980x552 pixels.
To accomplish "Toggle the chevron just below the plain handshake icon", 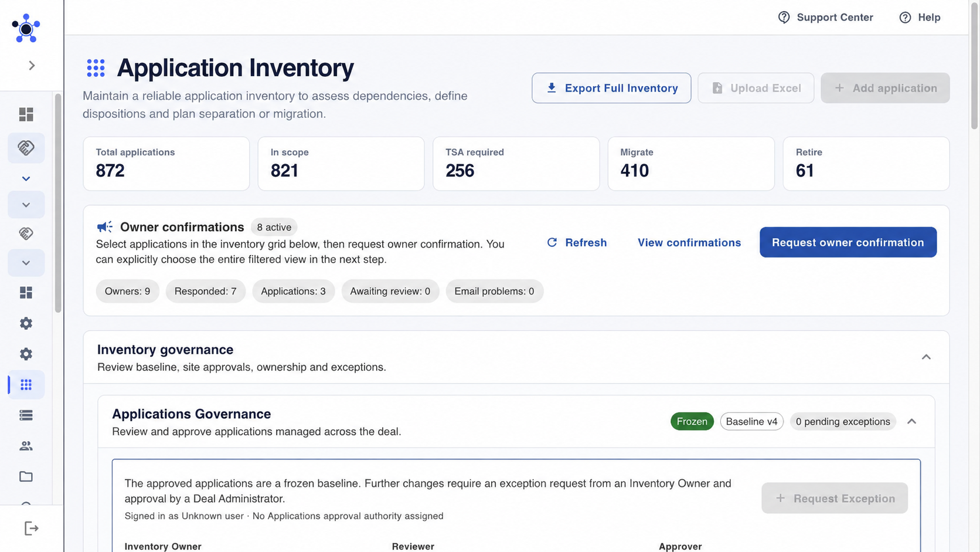I will point(26,263).
